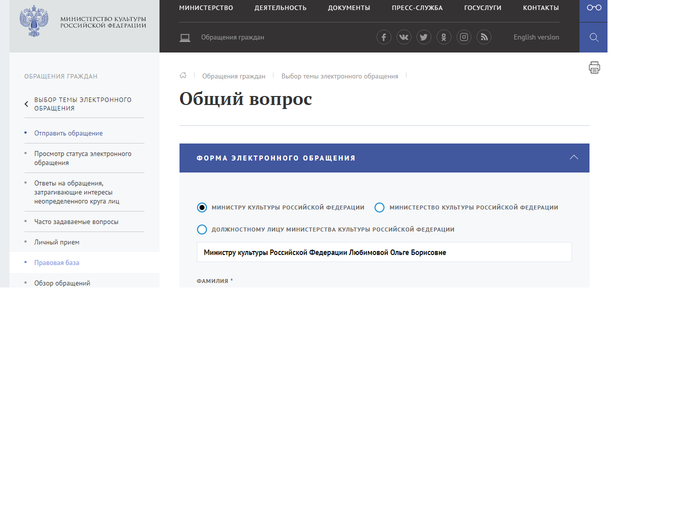Choose 'Должностному лицу Министерства культуры' radio

tap(202, 229)
